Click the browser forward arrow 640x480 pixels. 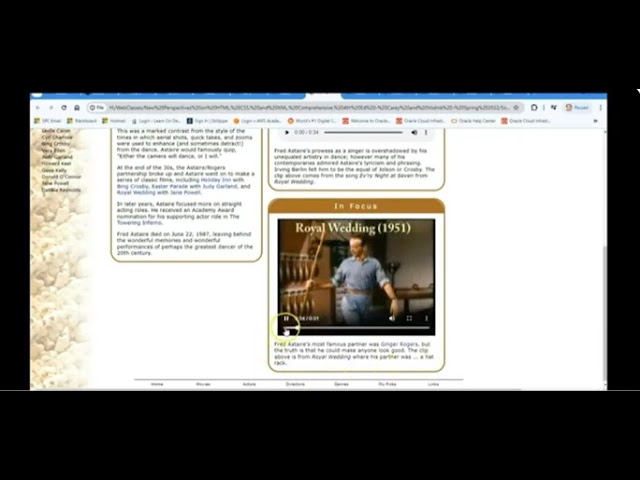pyautogui.click(x=51, y=108)
